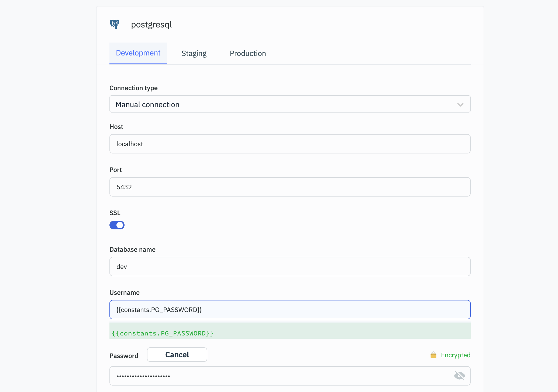Image resolution: width=558 pixels, height=392 pixels.
Task: Click the postgresql data source title
Action: (x=151, y=24)
